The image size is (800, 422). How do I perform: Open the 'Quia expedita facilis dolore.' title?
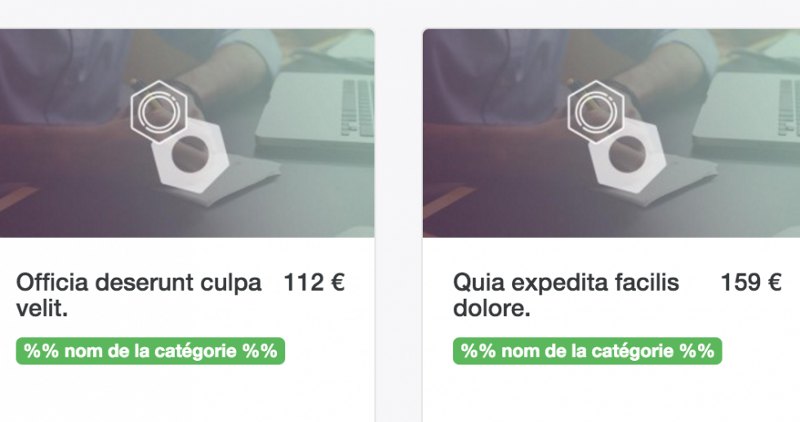pyautogui.click(x=566, y=295)
